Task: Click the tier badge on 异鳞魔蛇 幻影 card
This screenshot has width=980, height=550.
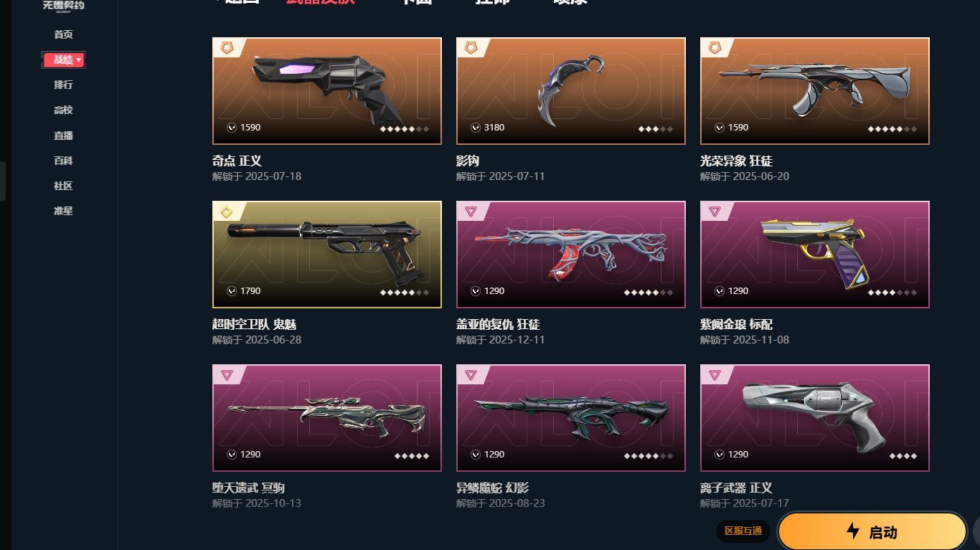Action: tap(471, 375)
